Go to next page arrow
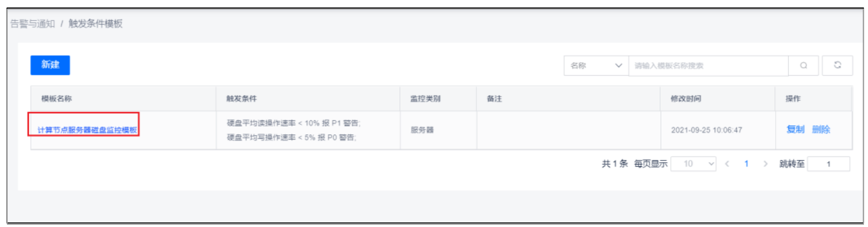This screenshot has height=227, width=868. point(765,164)
